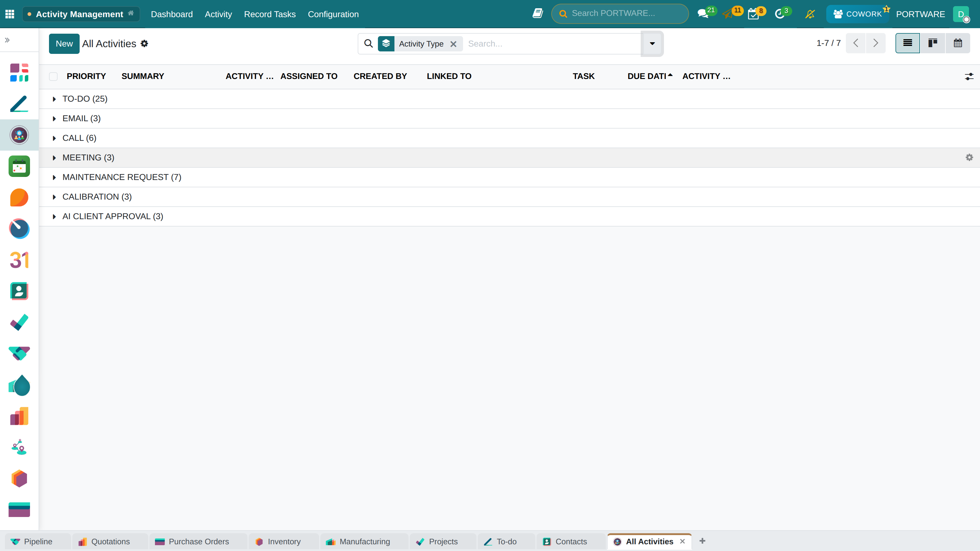Screen dimensions: 980x551
Task: Click the COWORK button
Action: (x=858, y=14)
